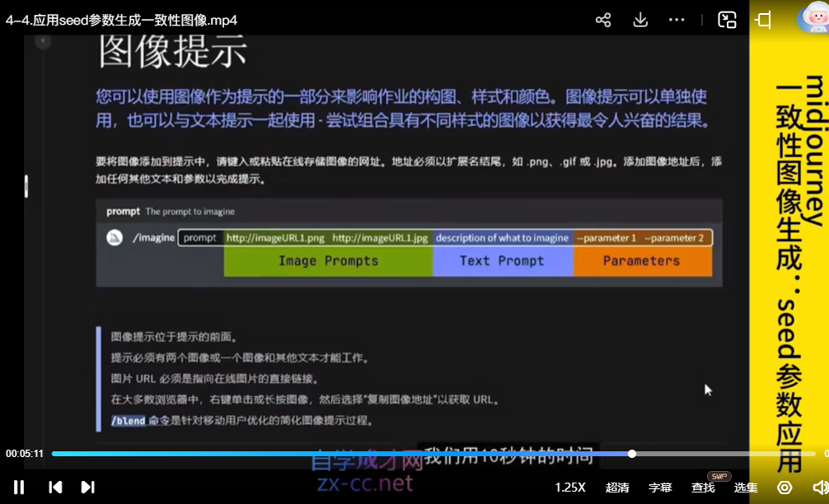
Task: Open the user avatar profile
Action: coord(814,17)
